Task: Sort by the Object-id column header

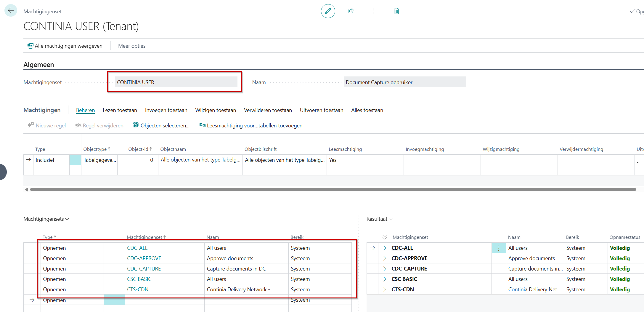Action: [140, 149]
